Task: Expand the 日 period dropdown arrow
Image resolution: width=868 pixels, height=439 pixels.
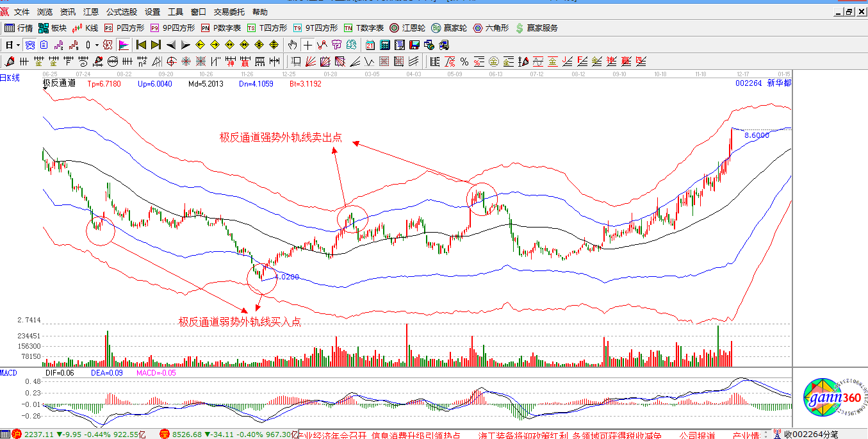Action: [18, 45]
